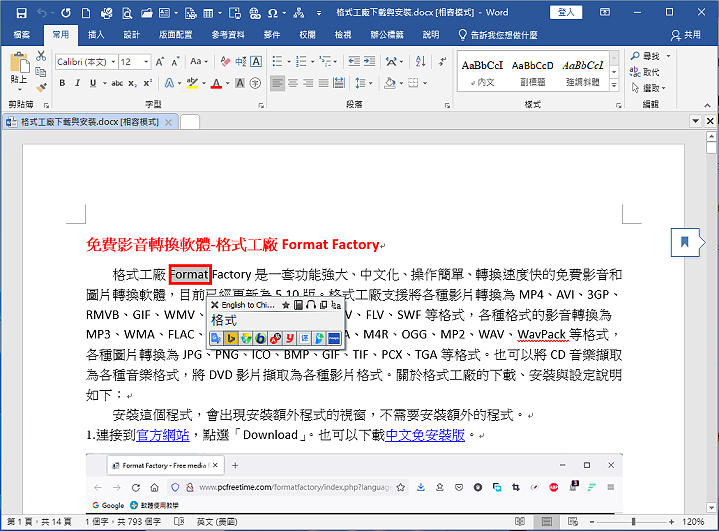Click the bookmark icon at document right edge

(x=685, y=242)
